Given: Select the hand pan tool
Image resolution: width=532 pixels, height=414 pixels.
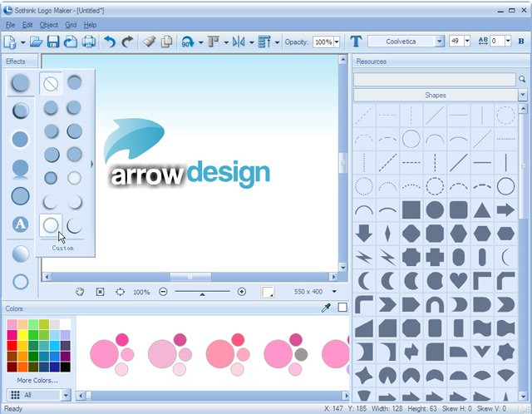Looking at the screenshot, I should pyautogui.click(x=80, y=292).
